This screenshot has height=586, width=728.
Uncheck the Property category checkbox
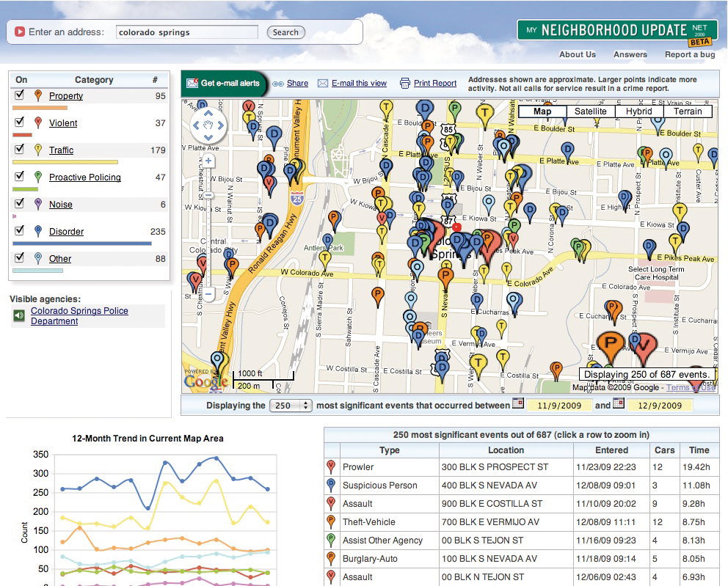(20, 95)
